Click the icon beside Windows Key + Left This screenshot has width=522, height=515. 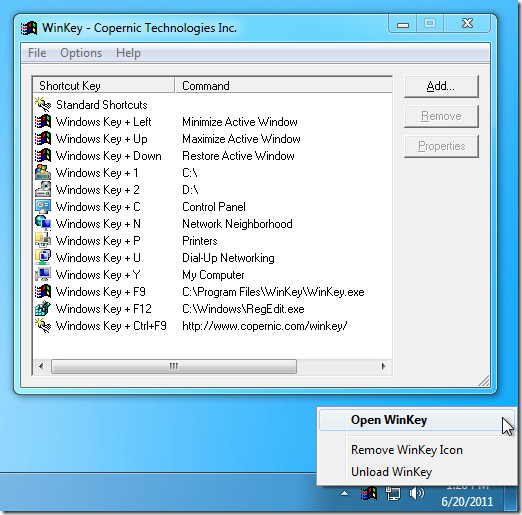pyautogui.click(x=43, y=122)
